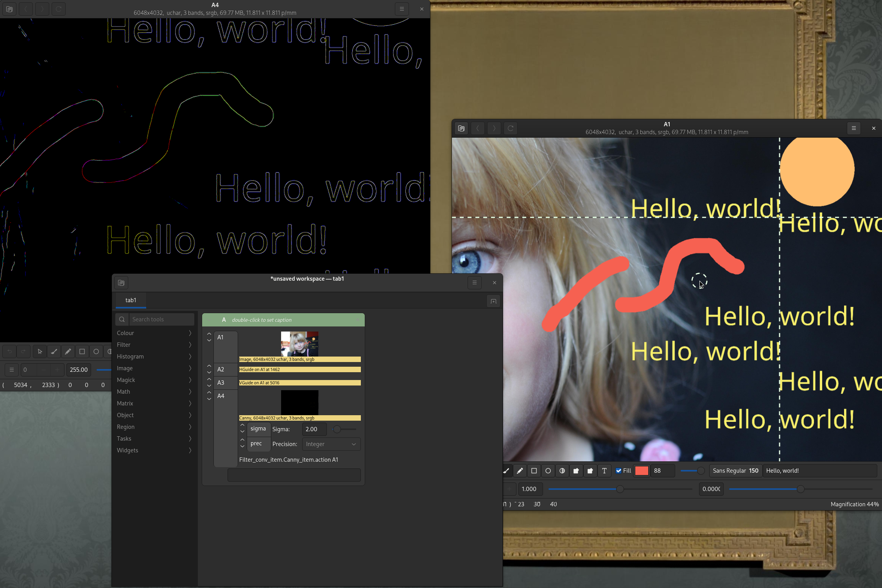
Task: Open the workspace window hamburger menu
Action: coord(475,283)
